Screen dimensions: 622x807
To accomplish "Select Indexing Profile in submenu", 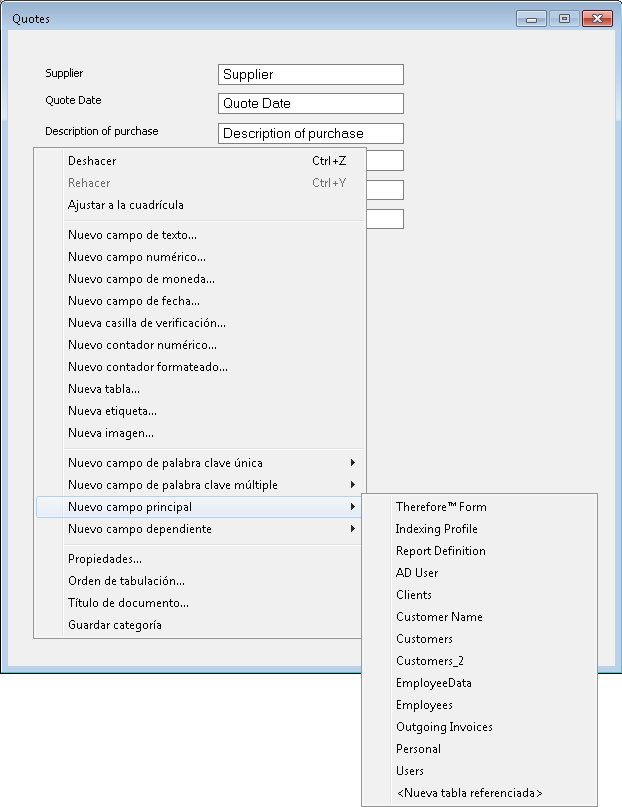I will (479, 529).
